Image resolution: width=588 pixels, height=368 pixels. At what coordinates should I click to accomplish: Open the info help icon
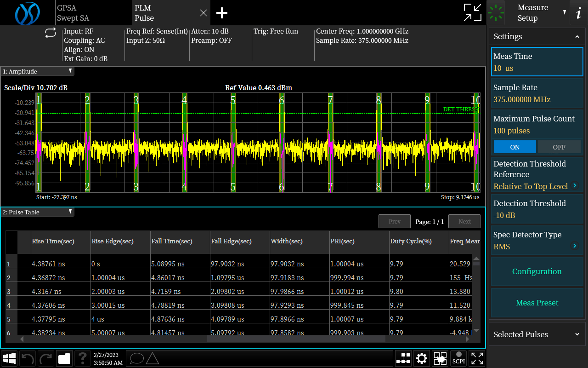click(578, 13)
